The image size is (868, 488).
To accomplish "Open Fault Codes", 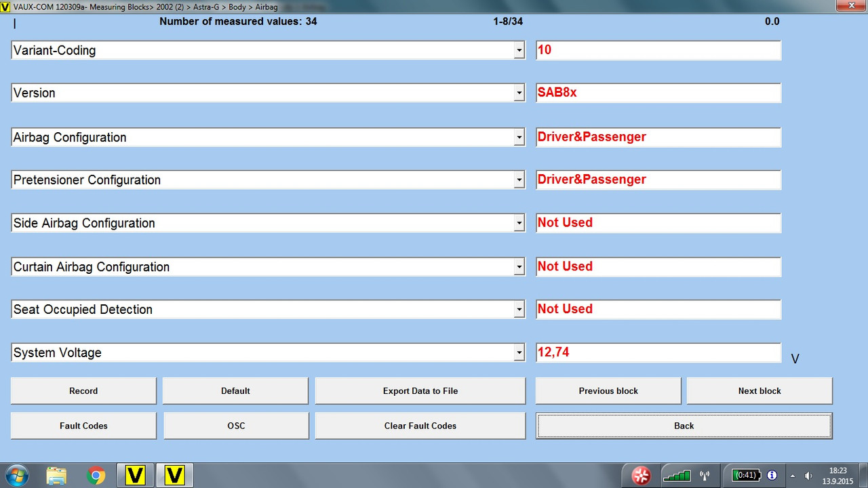I will click(83, 426).
